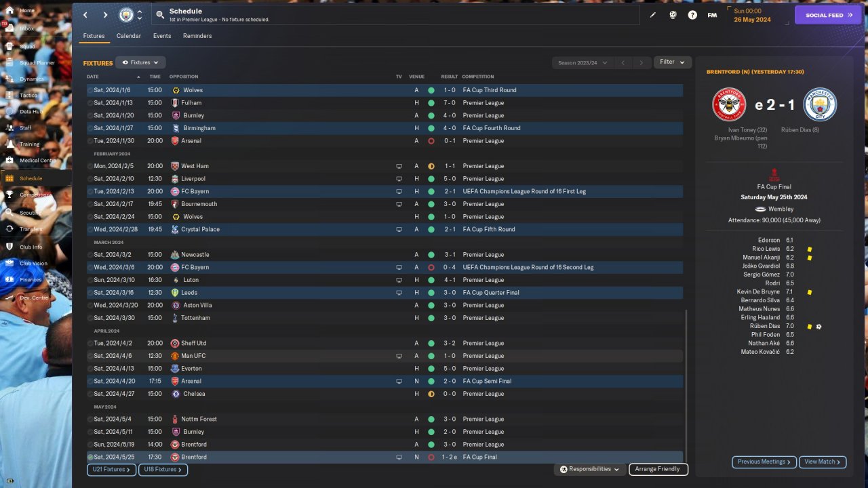Open Squad Planner in the sidebar
Image resolution: width=868 pixels, height=488 pixels.
click(37, 63)
